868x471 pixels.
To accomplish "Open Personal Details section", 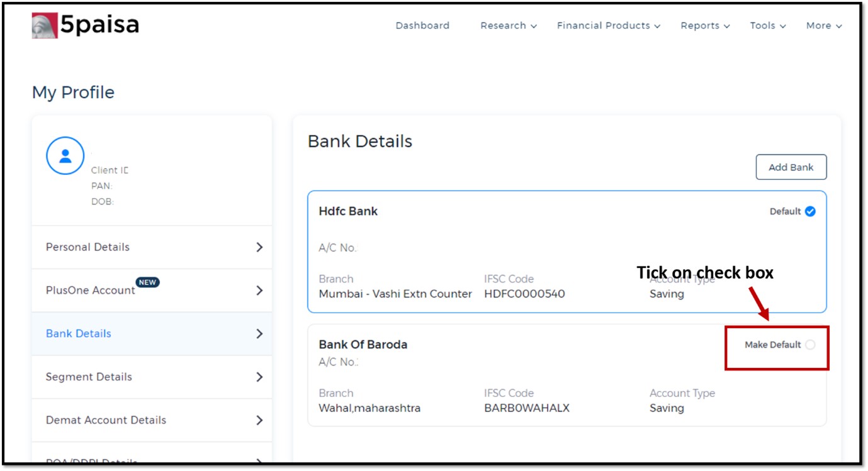I will click(152, 247).
